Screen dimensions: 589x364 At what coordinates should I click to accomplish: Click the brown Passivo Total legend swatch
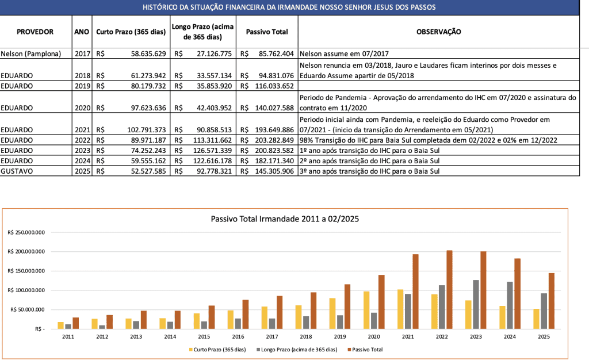click(347, 349)
